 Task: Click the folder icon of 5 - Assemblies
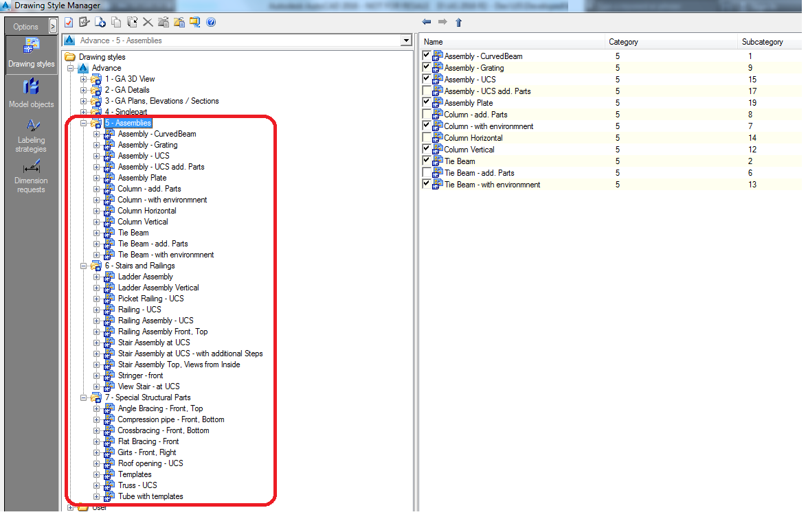coord(96,123)
